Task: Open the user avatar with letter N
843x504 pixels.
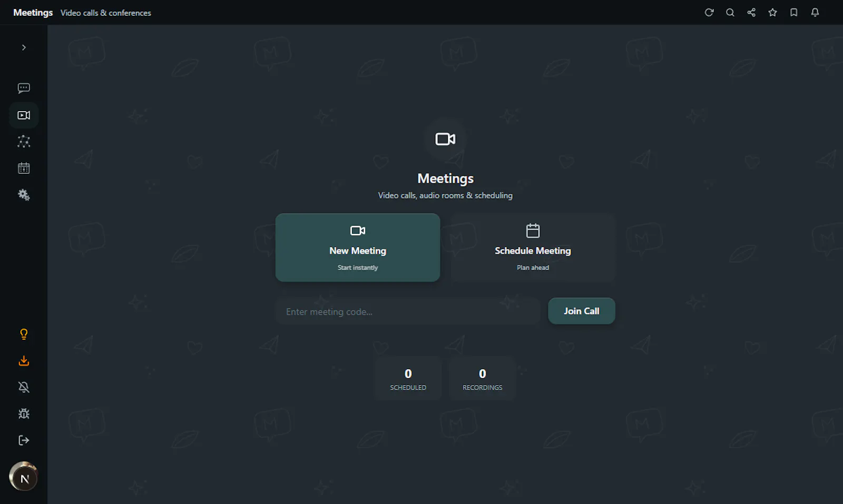Action: coord(24,477)
